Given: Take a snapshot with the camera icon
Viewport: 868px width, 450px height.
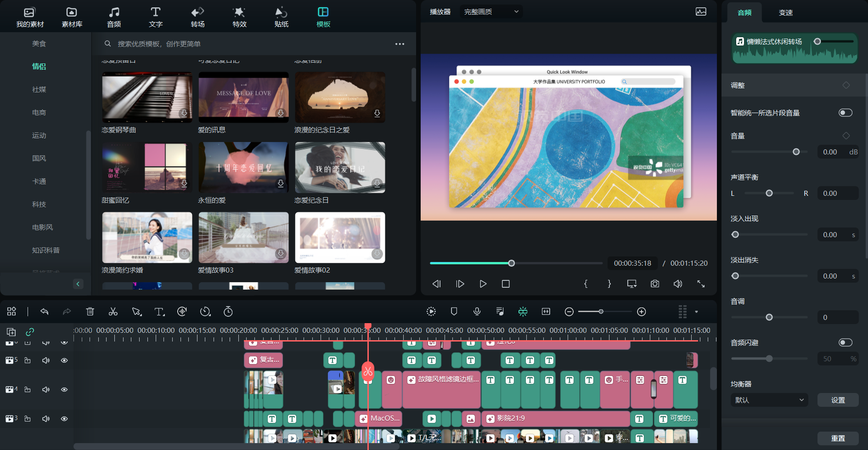Looking at the screenshot, I should coord(655,284).
